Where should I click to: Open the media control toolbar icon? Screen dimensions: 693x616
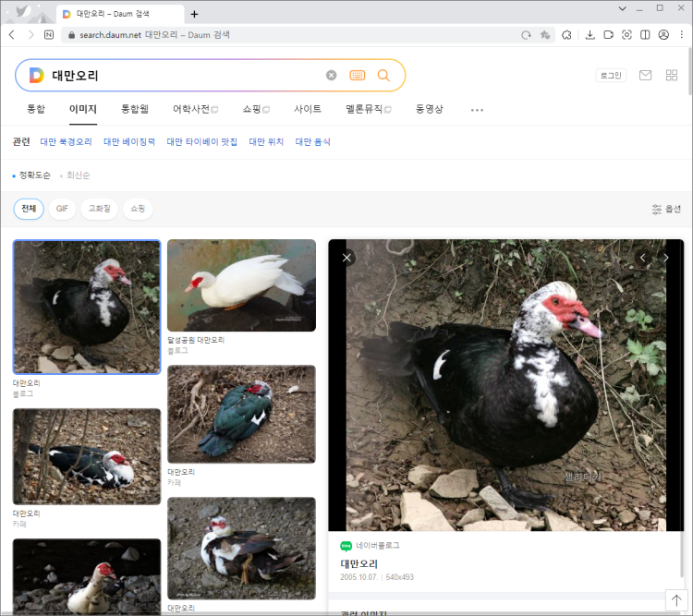tap(609, 35)
